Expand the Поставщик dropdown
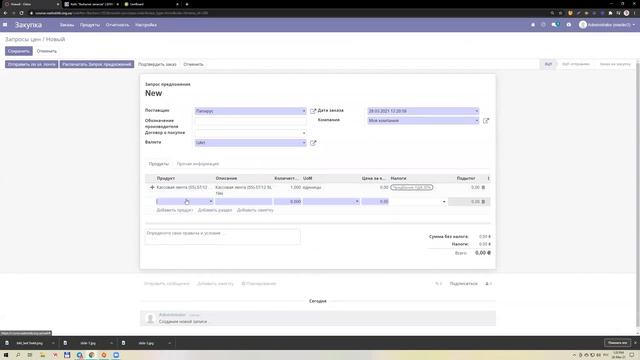This screenshot has width=640, height=360. [303, 111]
